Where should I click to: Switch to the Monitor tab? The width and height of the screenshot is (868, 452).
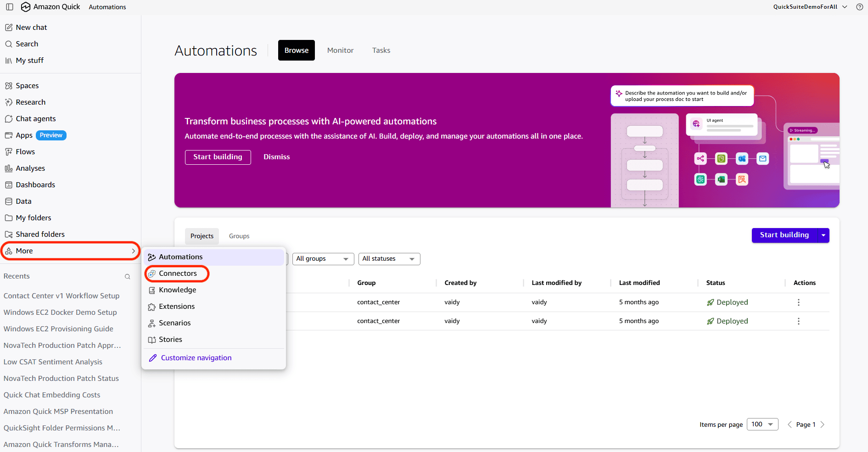[x=341, y=50]
